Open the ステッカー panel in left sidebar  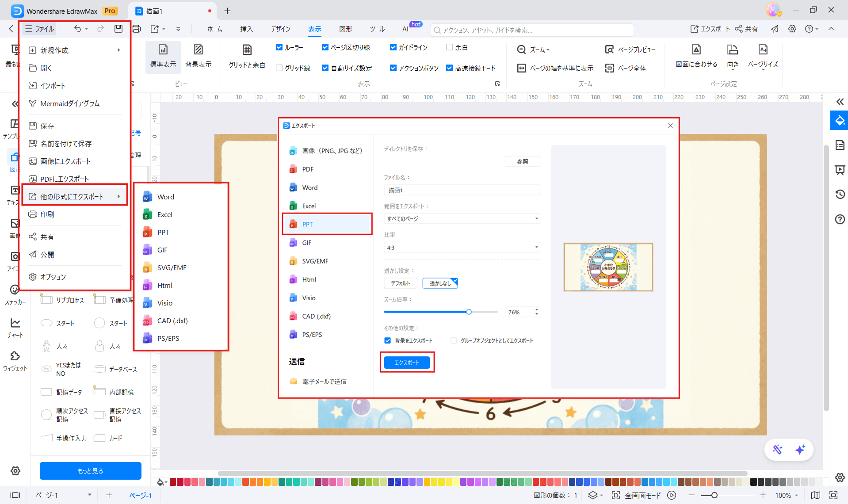click(15, 295)
